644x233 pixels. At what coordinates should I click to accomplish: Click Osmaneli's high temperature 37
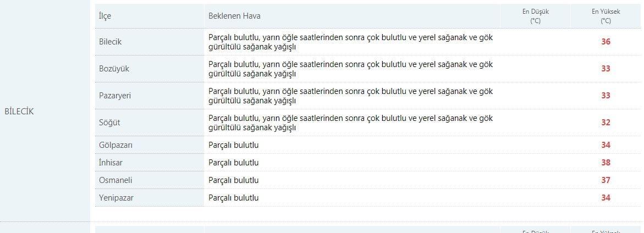tap(606, 180)
